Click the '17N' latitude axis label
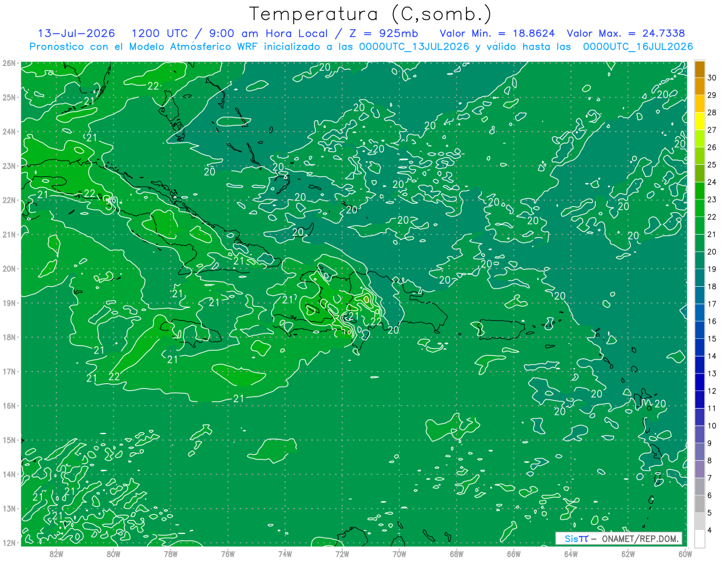 8,371
